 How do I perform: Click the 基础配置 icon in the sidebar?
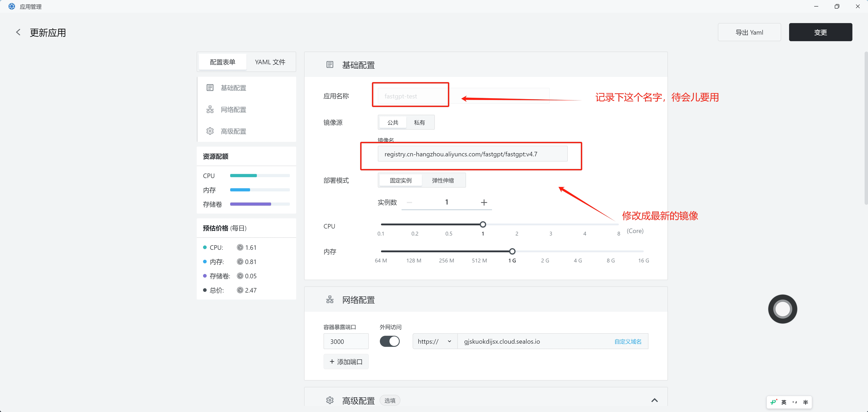click(210, 88)
